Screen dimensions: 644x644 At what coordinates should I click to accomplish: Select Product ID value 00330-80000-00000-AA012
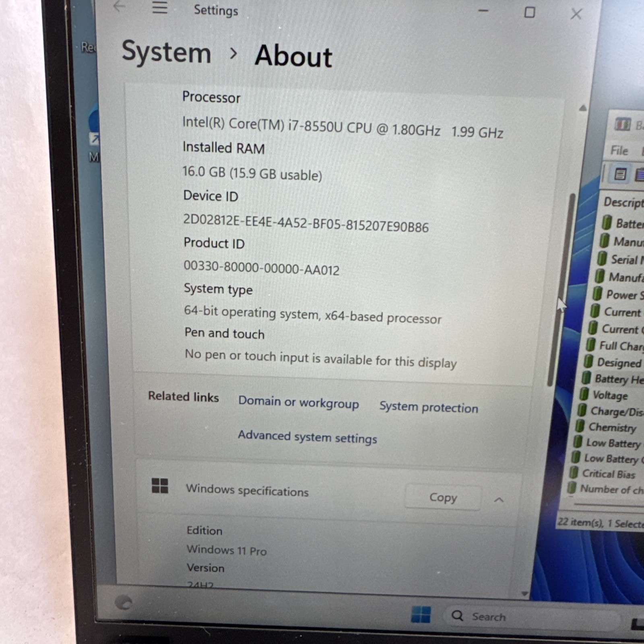pos(262,268)
